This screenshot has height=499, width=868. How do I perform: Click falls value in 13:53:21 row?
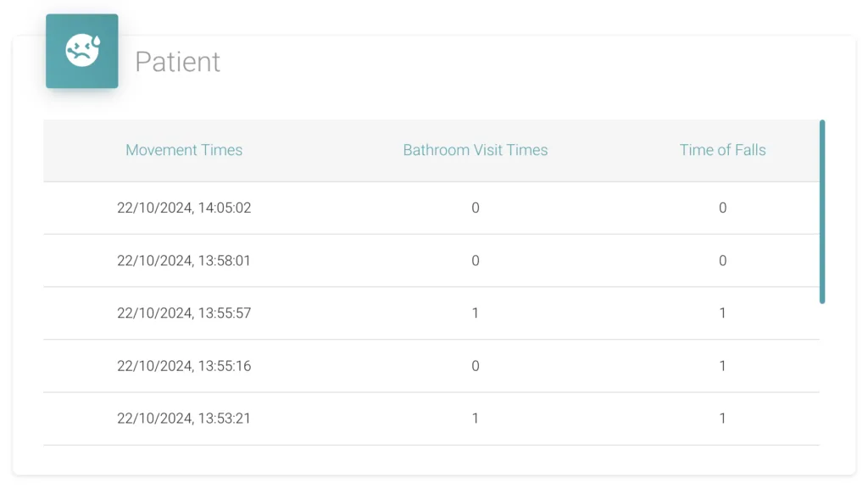722,419
